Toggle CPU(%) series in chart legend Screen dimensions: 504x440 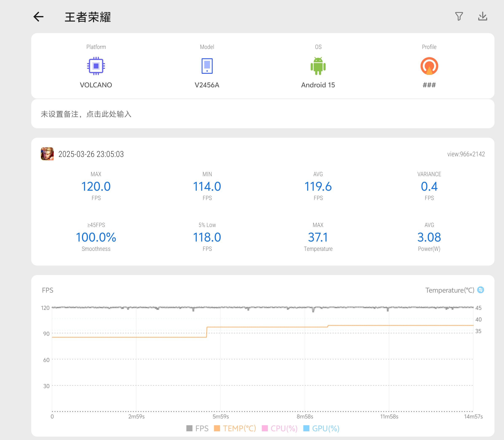point(280,428)
